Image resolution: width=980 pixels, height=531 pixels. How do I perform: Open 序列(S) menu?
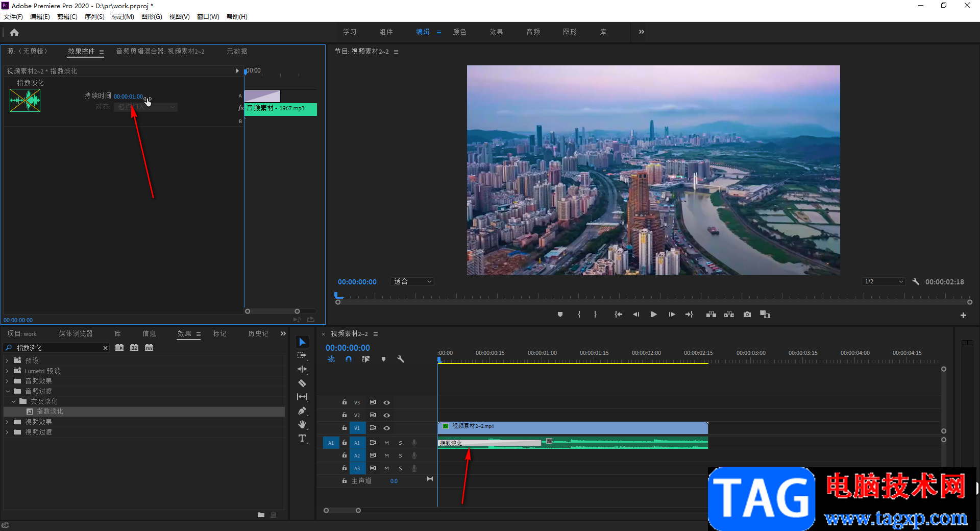[x=94, y=17]
